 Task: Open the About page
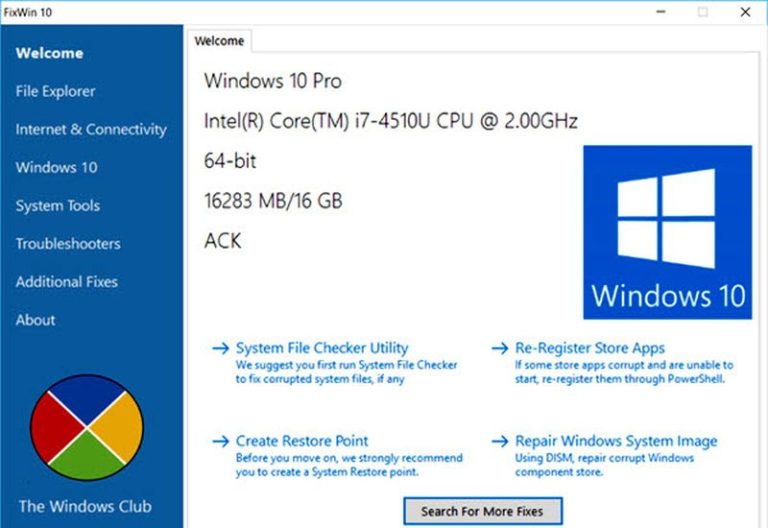tap(35, 320)
